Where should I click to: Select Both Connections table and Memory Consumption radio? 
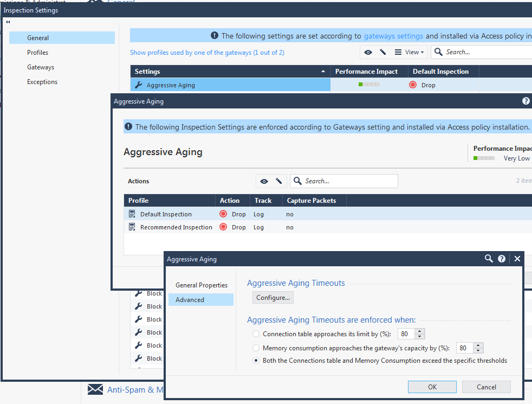point(256,361)
